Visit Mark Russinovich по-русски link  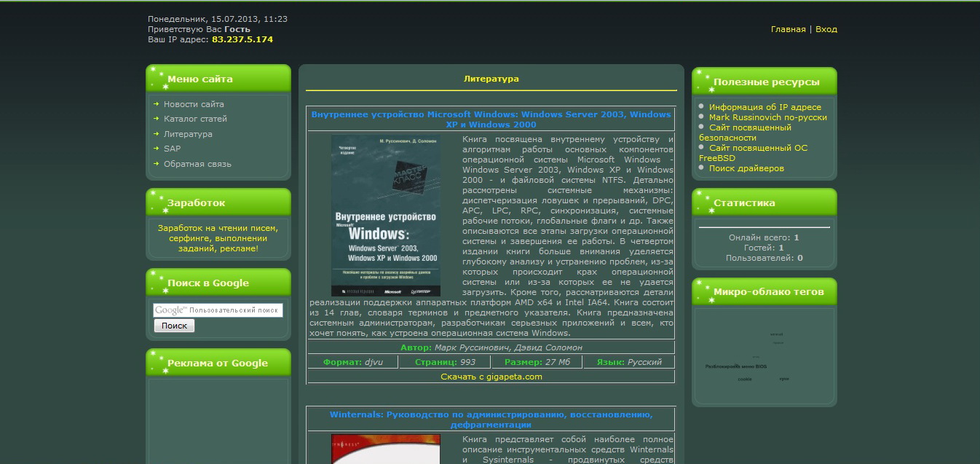[x=767, y=117]
